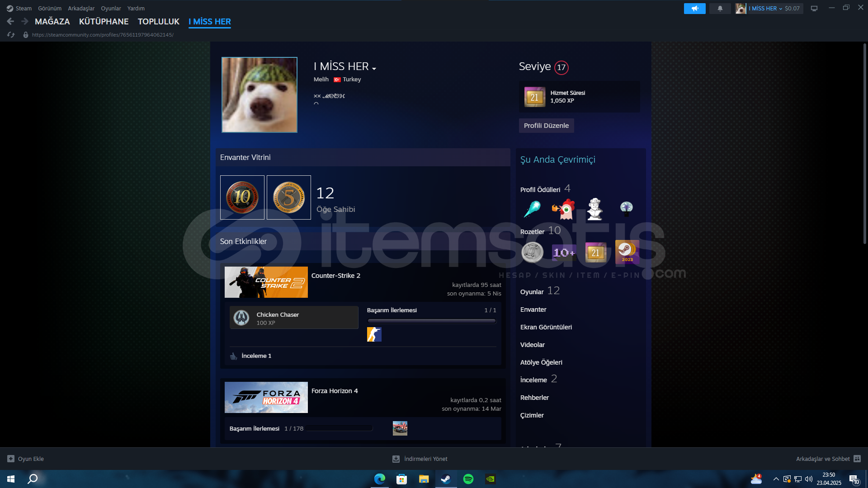Open the 21 years of service badge

595,252
